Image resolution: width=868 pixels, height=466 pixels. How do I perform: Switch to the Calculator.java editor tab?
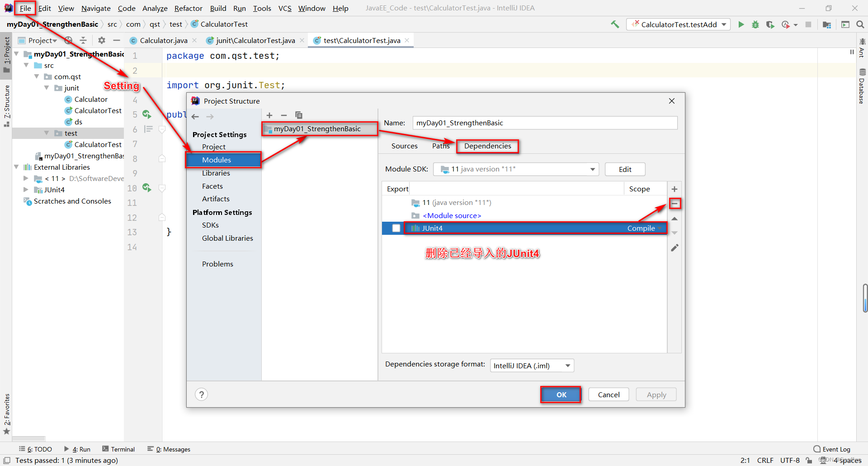[163, 40]
